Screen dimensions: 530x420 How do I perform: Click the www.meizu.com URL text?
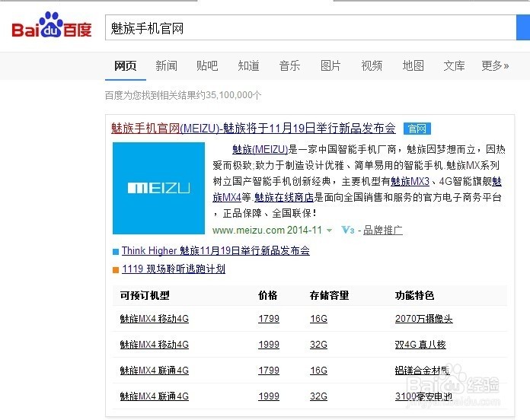pos(248,231)
